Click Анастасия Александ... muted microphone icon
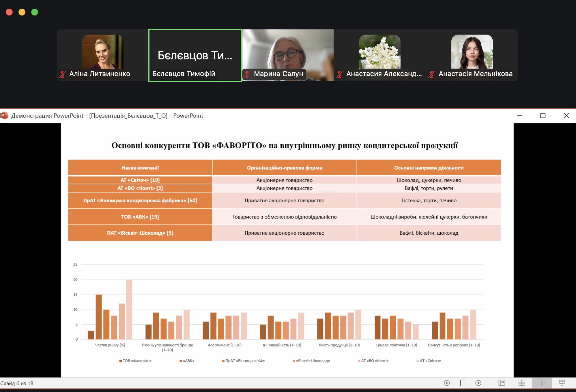Image resolution: width=576 pixels, height=392 pixels. pos(339,74)
